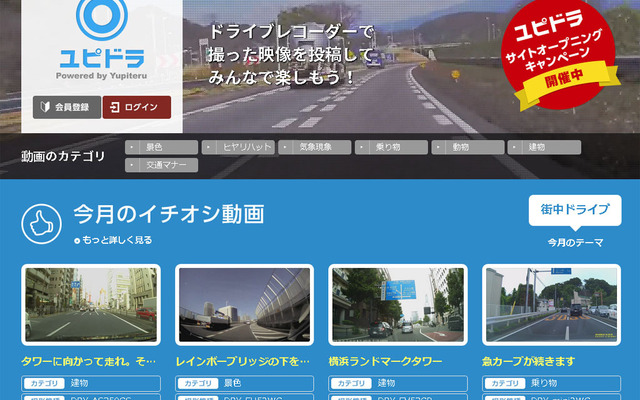Click the レインボーブリッジの下を title link
This screenshot has height=400, width=640.
coord(242,361)
